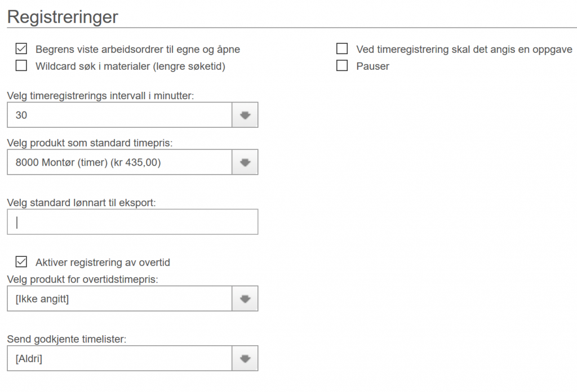Click the Registreringer section heading
Image resolution: width=577 pixels, height=392 pixels.
coord(63,17)
